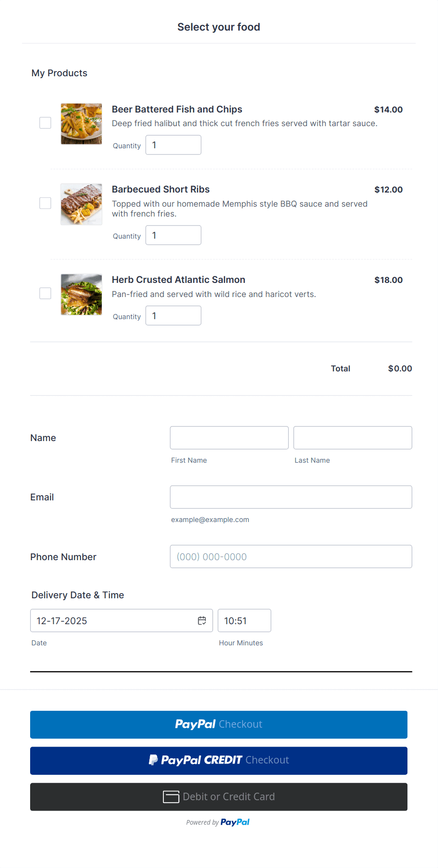
Task: Click the delivery date field showing 12-17-2025
Action: [108, 620]
